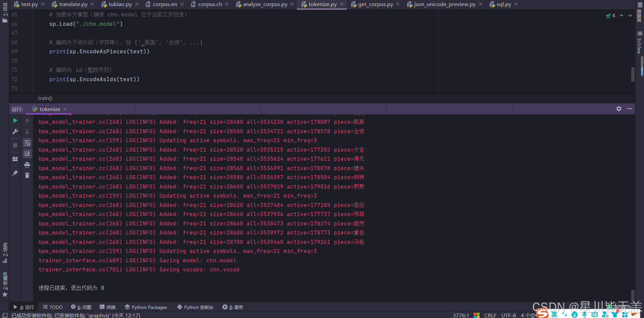
Task: Go to next highlighted problem arrow
Action: (x=630, y=15)
